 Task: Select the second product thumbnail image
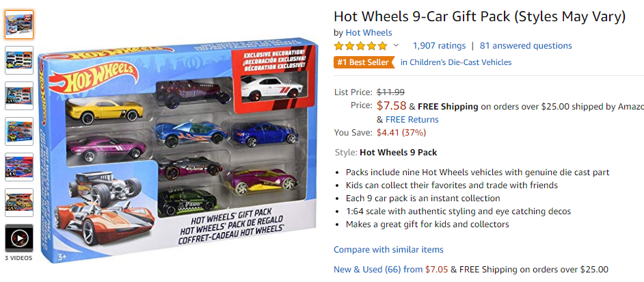pos(19,60)
